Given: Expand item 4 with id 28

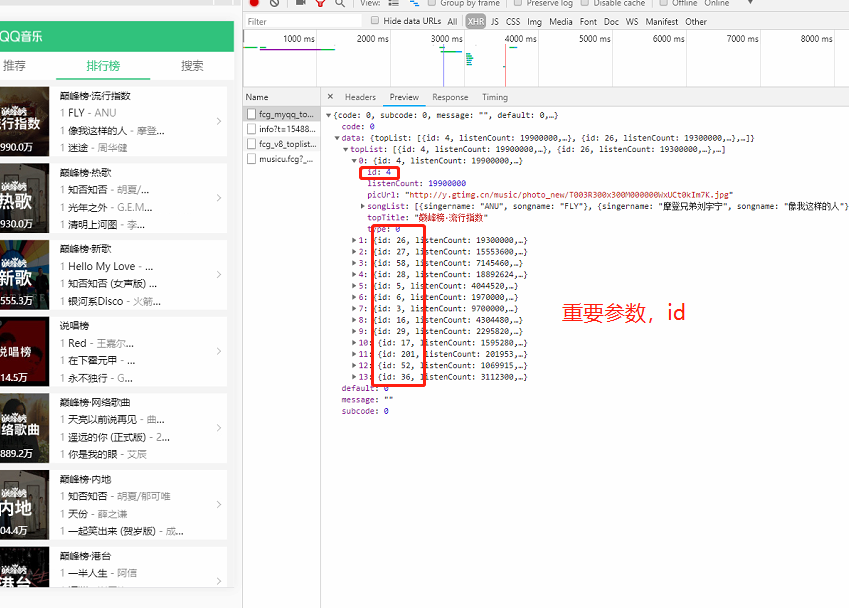Looking at the screenshot, I should [x=354, y=274].
